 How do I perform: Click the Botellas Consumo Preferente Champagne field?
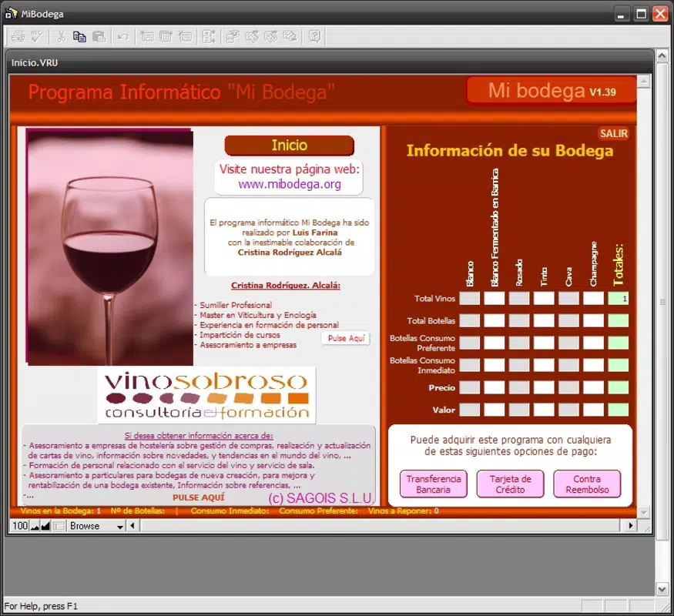pyautogui.click(x=594, y=343)
